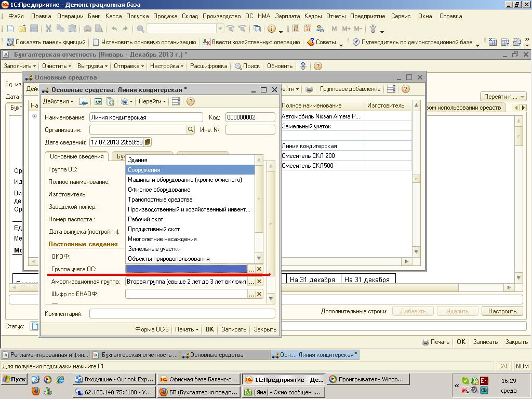Image resolution: width=532 pixels, height=399 pixels.
Task: Click list settings icon beside Групповое добавление
Action: 391,89
